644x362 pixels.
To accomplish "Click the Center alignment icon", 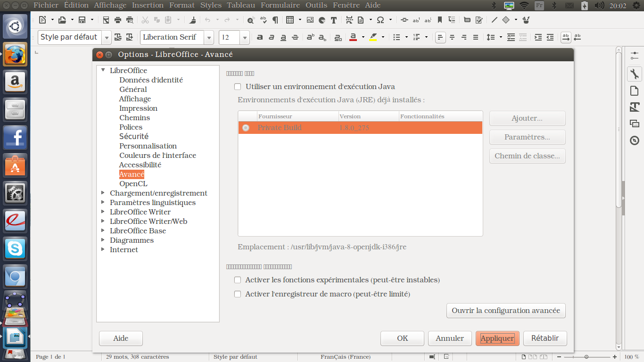I will (452, 37).
